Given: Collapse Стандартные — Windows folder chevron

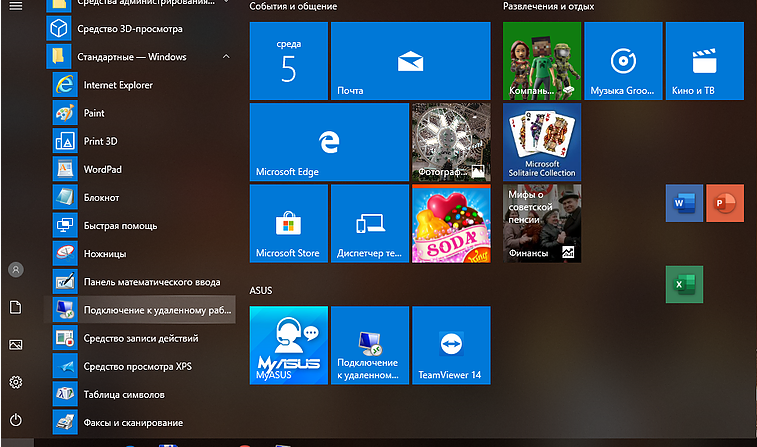Looking at the screenshot, I should 226,56.
